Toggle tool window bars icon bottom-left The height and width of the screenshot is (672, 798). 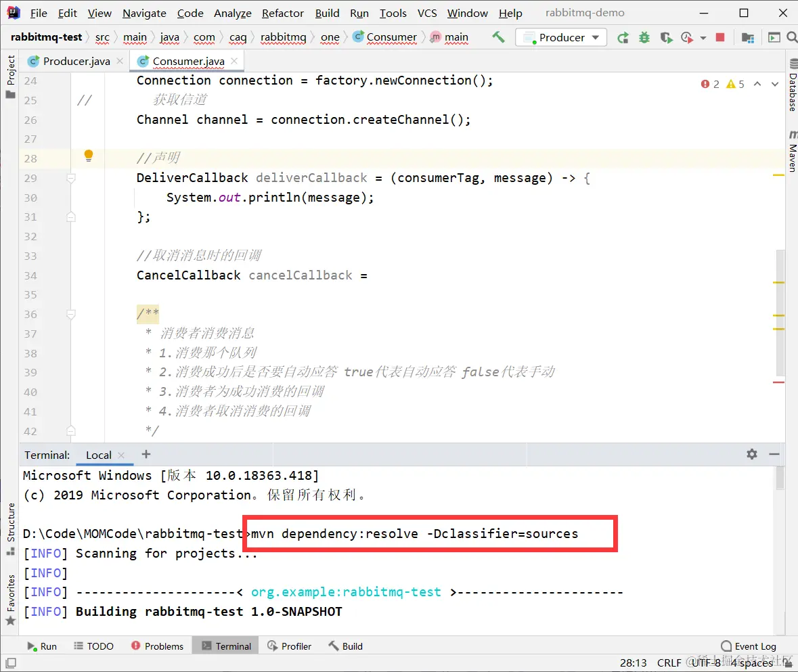click(11, 663)
